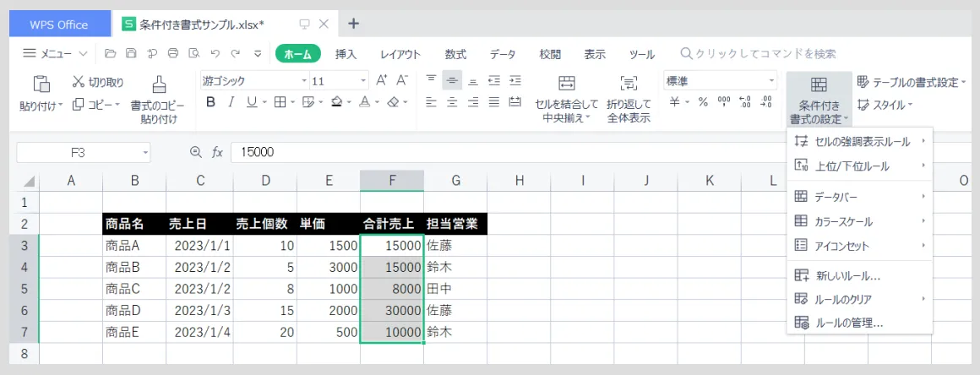
Task: Open font size 11 dropdown
Action: point(364,81)
